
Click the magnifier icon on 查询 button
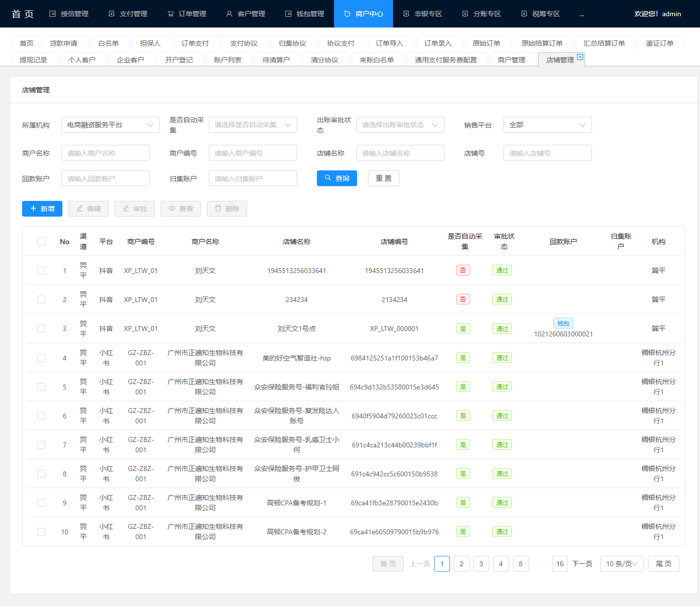(328, 178)
